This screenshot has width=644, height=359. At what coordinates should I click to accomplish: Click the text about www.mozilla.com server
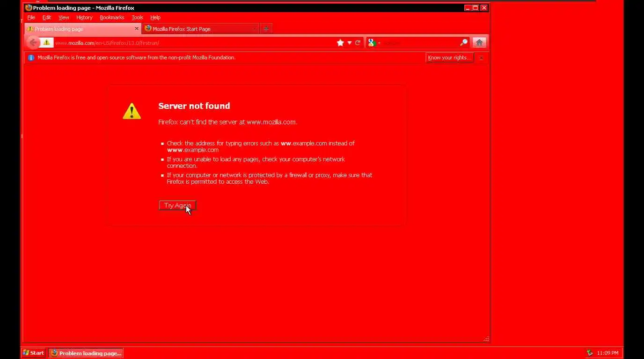pos(227,122)
